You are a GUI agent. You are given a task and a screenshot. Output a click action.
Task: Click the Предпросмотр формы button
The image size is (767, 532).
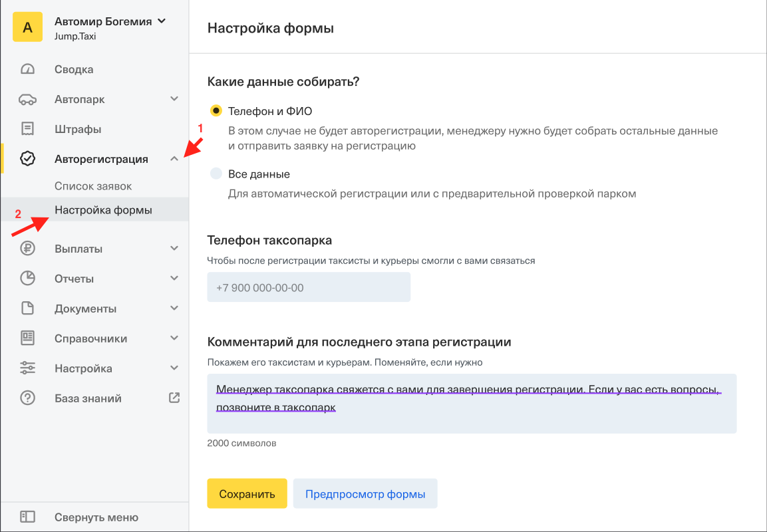(x=365, y=494)
